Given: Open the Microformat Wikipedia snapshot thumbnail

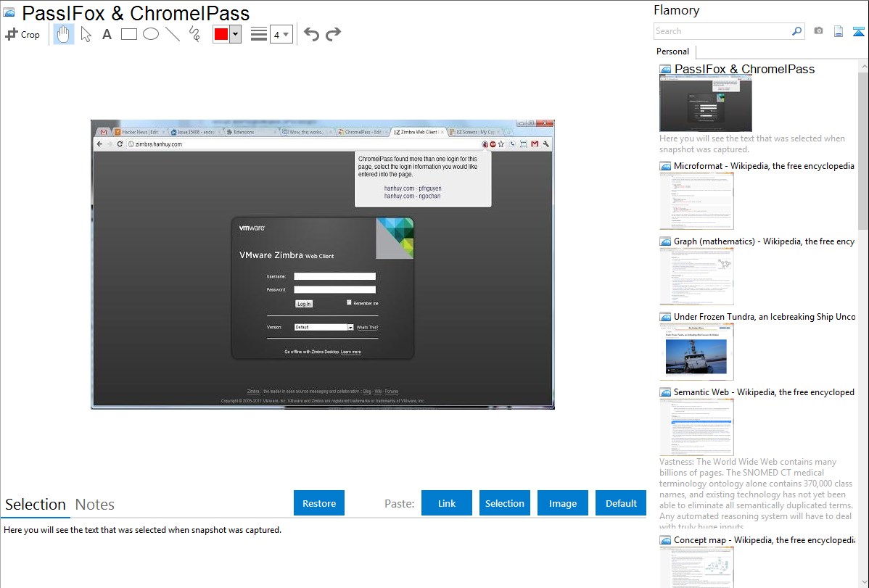Looking at the screenshot, I should [x=696, y=201].
